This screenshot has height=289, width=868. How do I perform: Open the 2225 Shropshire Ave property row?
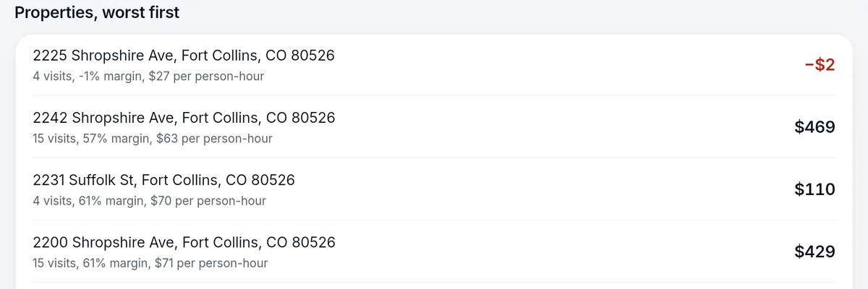tap(434, 65)
